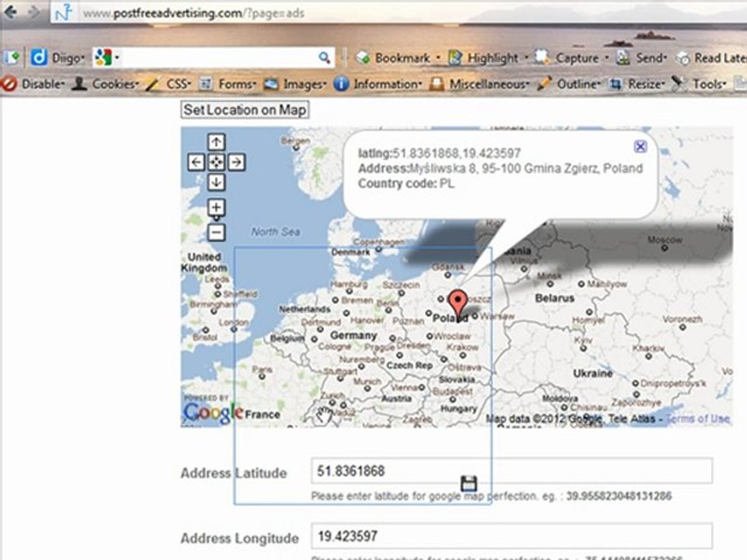747x560 pixels.
Task: Go back using the browser back arrow
Action: (x=9, y=12)
